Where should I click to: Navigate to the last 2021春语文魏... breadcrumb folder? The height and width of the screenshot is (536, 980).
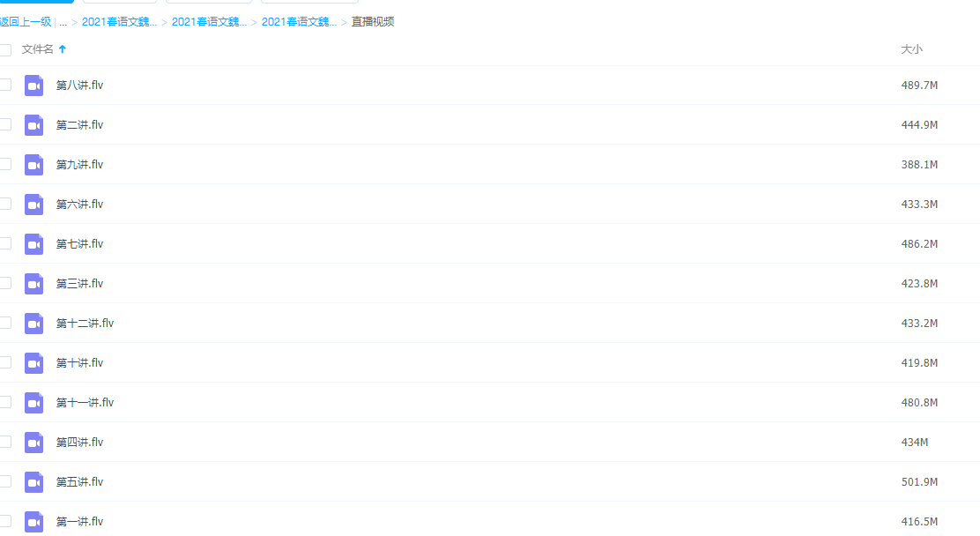[299, 22]
